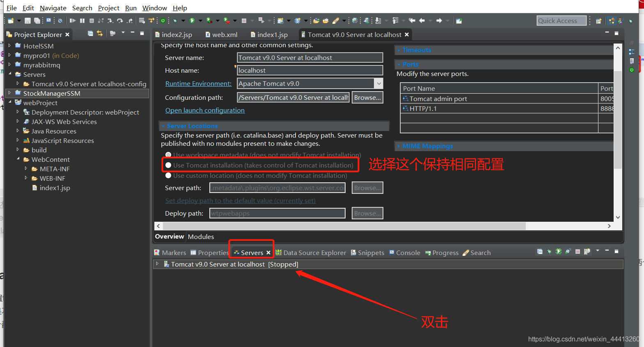644x347 pixels.
Task: Open the File menu
Action: click(11, 8)
